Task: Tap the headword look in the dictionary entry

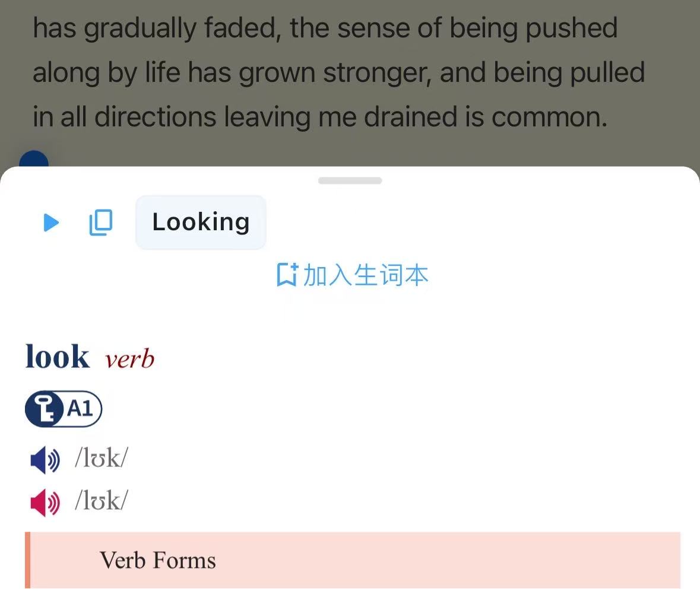Action: point(58,357)
